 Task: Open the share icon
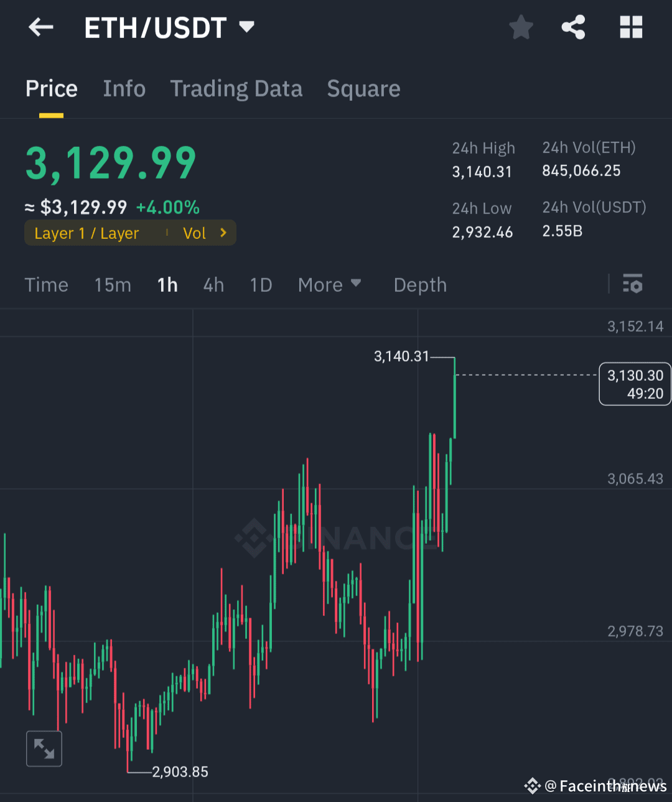click(573, 27)
